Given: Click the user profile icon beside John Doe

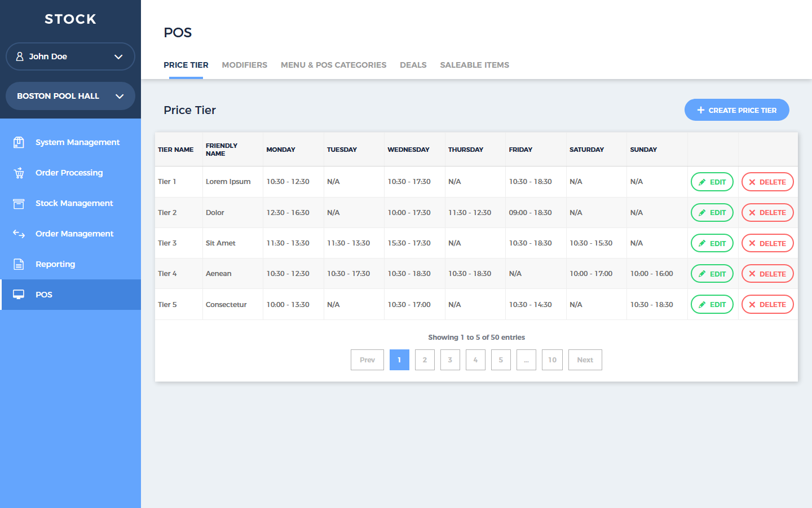Looking at the screenshot, I should [x=20, y=56].
